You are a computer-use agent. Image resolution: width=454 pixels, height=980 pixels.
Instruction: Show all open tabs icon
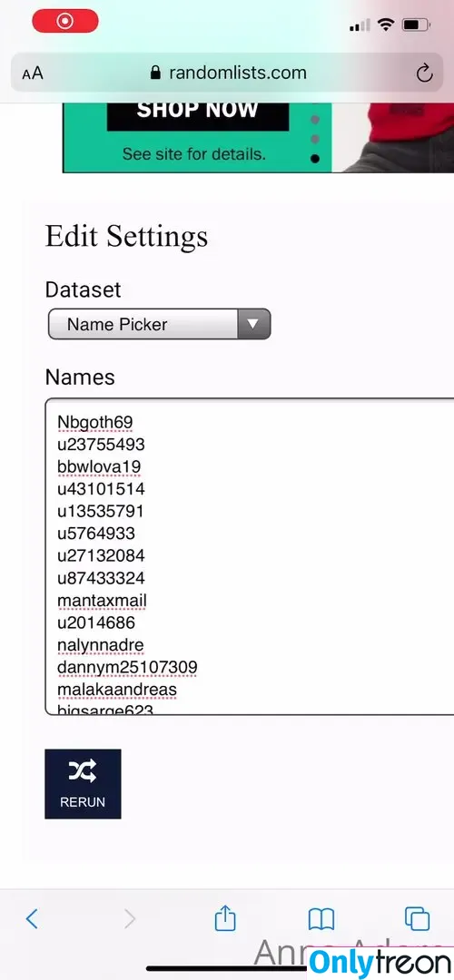[417, 918]
